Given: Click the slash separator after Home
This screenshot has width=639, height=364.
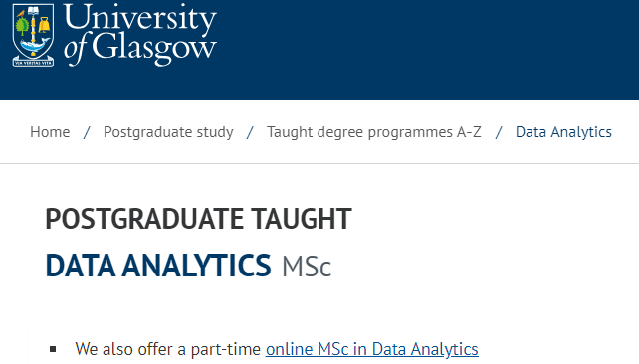Looking at the screenshot, I should (x=87, y=132).
